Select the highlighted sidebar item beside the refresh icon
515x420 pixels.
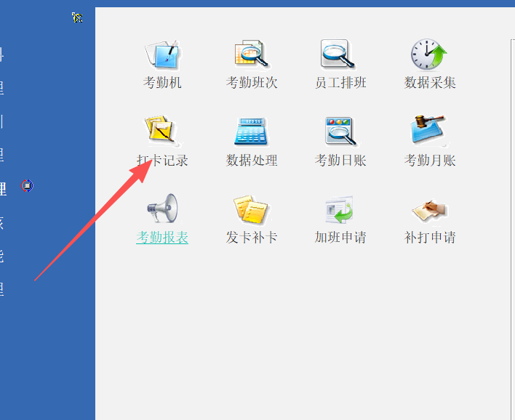[x=4, y=189]
